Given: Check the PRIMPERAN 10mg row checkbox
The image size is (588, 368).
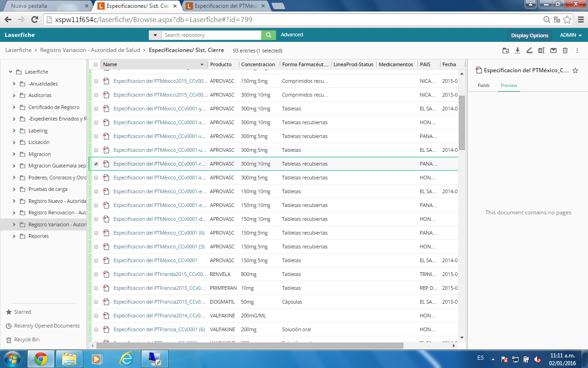Looking at the screenshot, I should point(96,288).
